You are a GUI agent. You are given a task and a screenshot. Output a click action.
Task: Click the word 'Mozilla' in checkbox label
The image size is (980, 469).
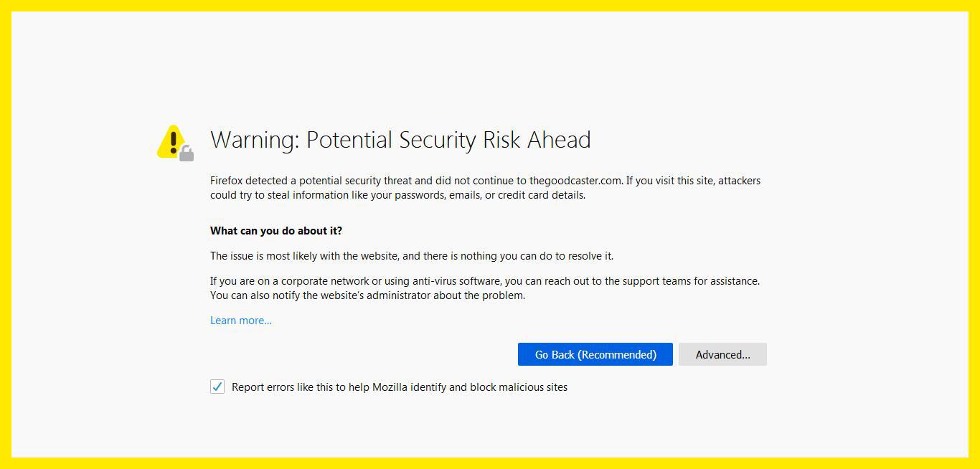pos(390,387)
